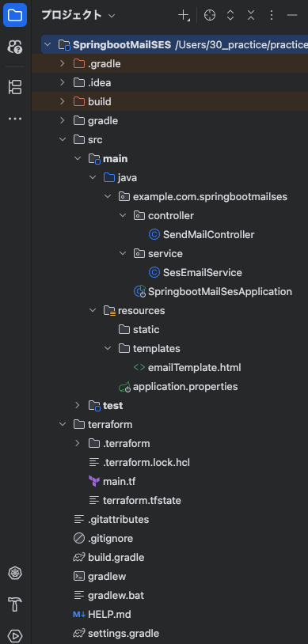Collapse the resources folder chevron
The height and width of the screenshot is (644, 308).
pyautogui.click(x=93, y=310)
